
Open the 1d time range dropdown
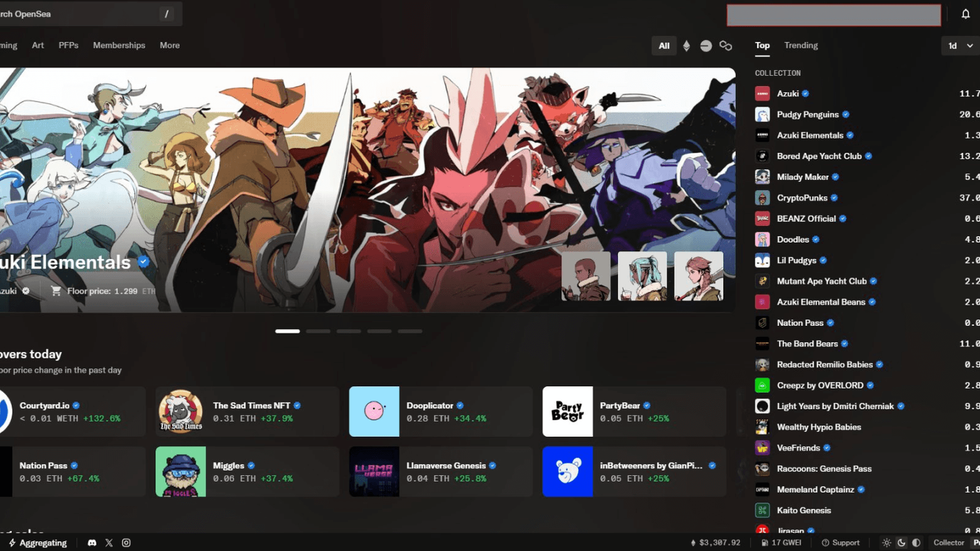coord(958,46)
